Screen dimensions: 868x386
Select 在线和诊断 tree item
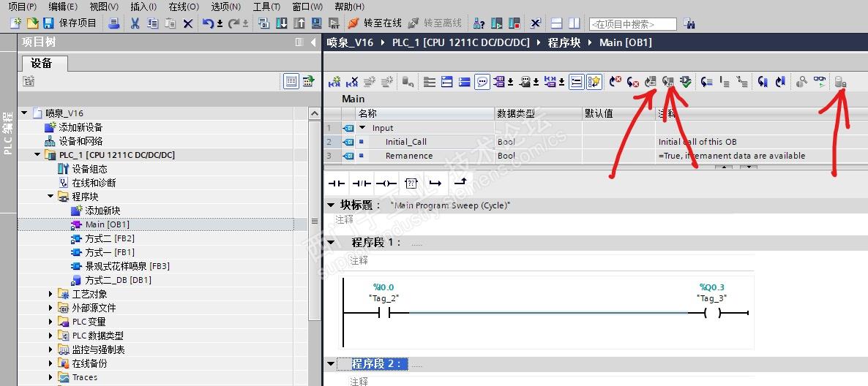coord(94,183)
